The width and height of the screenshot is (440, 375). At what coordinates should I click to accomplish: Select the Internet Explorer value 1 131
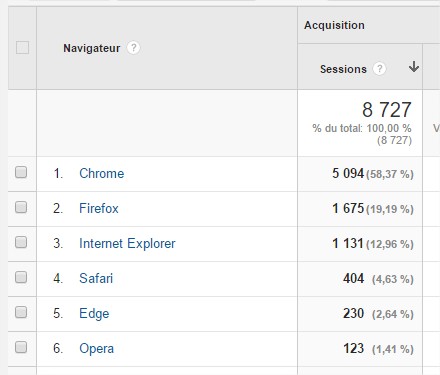click(348, 243)
